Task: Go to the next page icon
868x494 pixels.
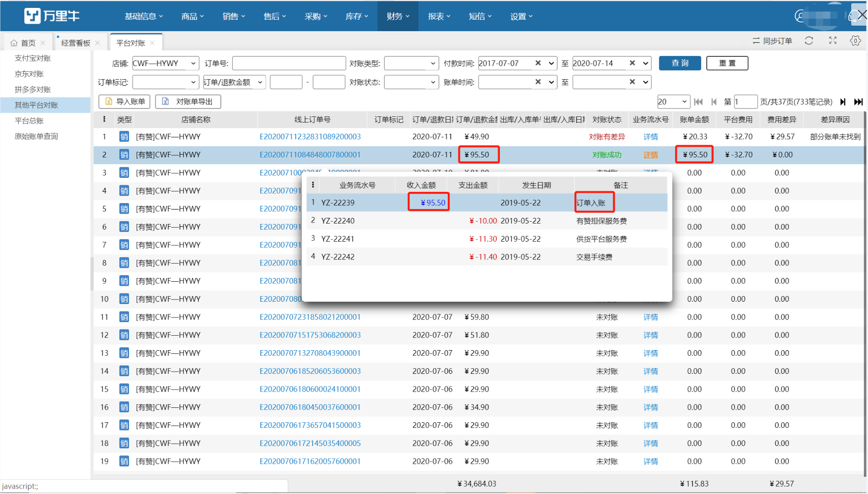Action: coord(843,102)
